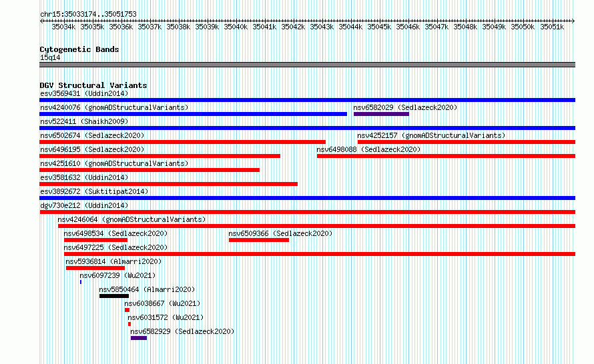Open the nsv6496195 label link
The height and width of the screenshot is (364, 594).
pyautogui.click(x=92, y=149)
